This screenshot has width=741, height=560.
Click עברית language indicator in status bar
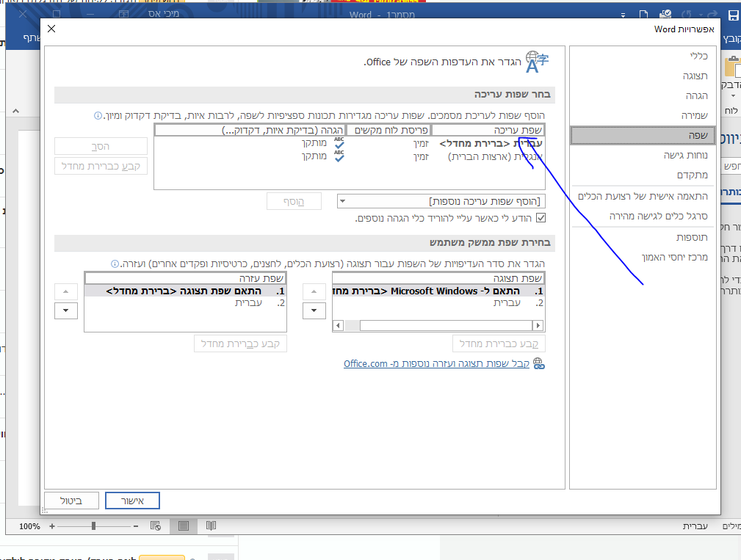click(x=695, y=526)
